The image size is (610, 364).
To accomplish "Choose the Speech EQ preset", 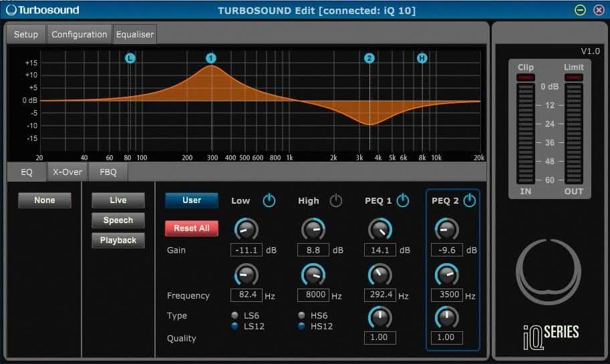I will [x=118, y=220].
